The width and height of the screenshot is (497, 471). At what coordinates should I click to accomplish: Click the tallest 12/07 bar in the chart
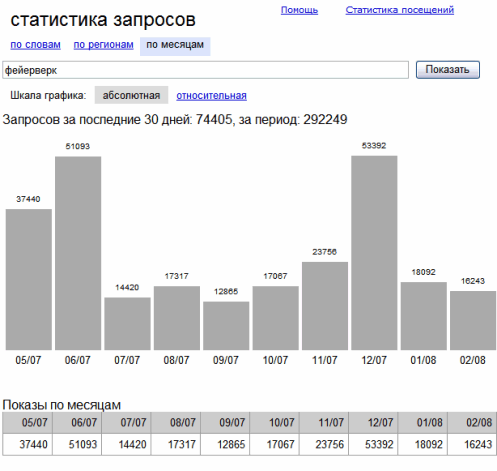click(x=374, y=253)
